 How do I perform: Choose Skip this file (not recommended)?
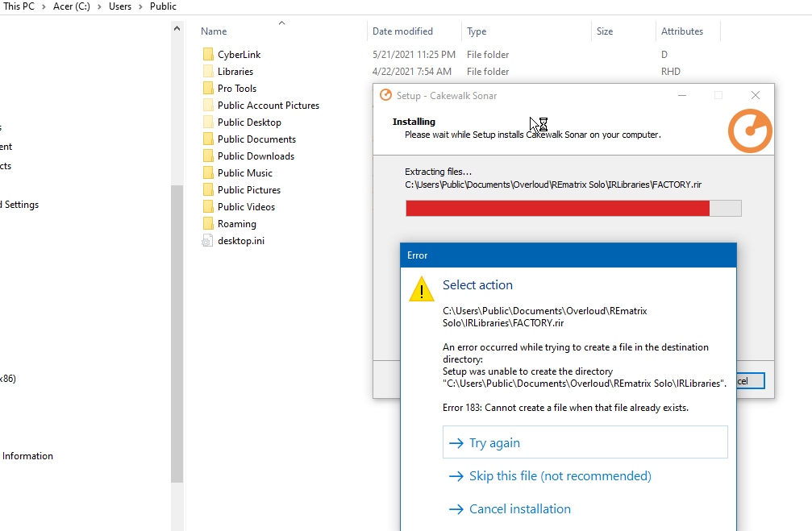click(560, 476)
